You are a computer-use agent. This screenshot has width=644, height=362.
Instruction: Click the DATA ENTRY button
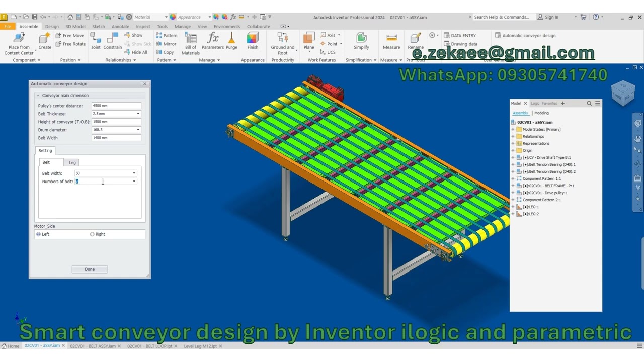click(x=460, y=36)
